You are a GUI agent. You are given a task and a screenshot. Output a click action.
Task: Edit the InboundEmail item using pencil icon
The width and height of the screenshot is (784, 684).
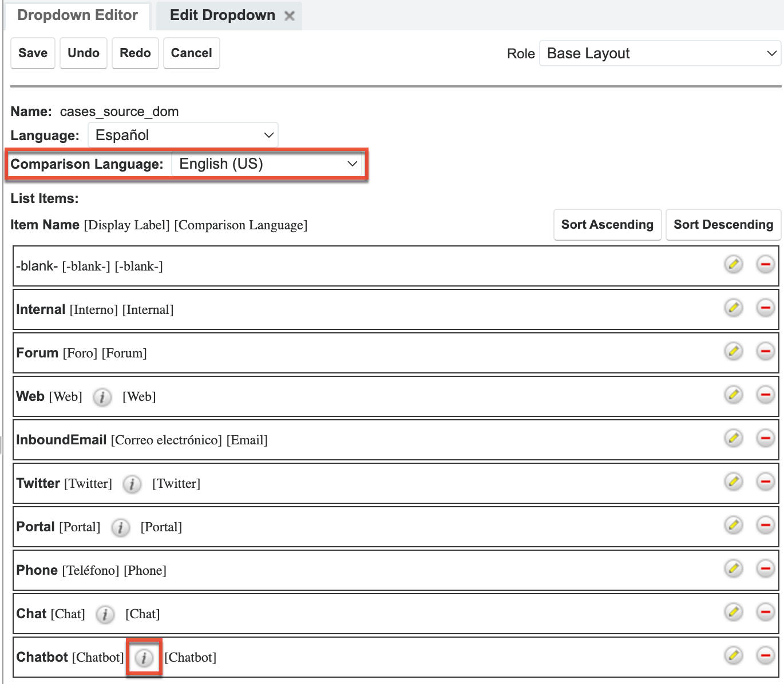click(733, 438)
